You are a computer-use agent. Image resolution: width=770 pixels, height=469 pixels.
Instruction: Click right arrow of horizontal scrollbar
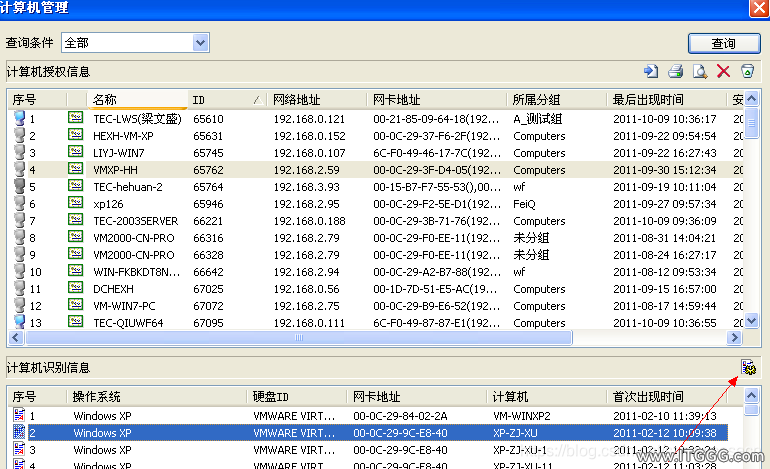click(x=735, y=337)
